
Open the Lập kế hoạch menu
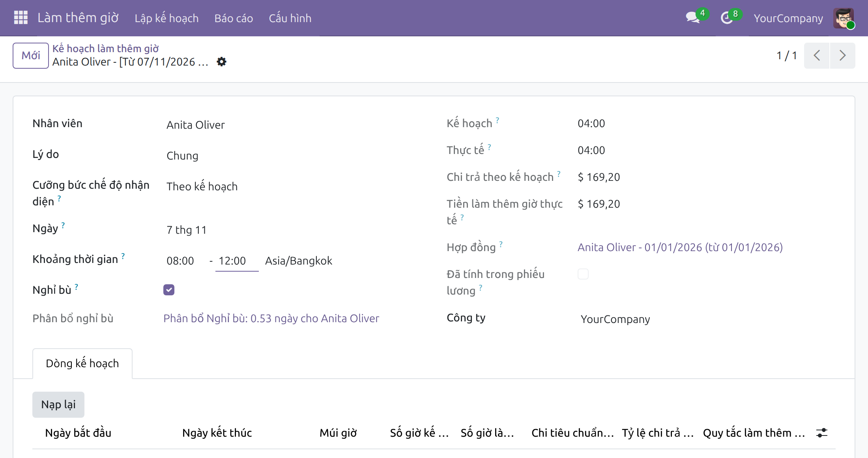[166, 18]
